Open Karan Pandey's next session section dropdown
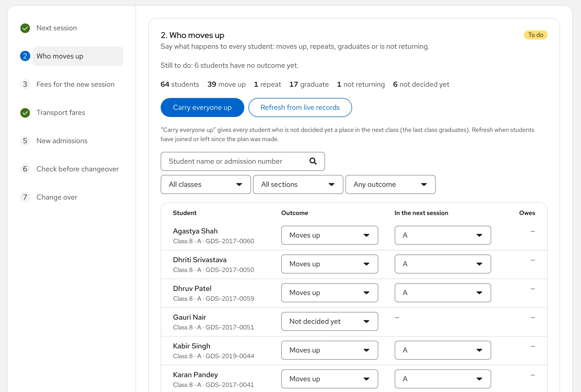Viewport: 581px width, 392px height. click(443, 379)
